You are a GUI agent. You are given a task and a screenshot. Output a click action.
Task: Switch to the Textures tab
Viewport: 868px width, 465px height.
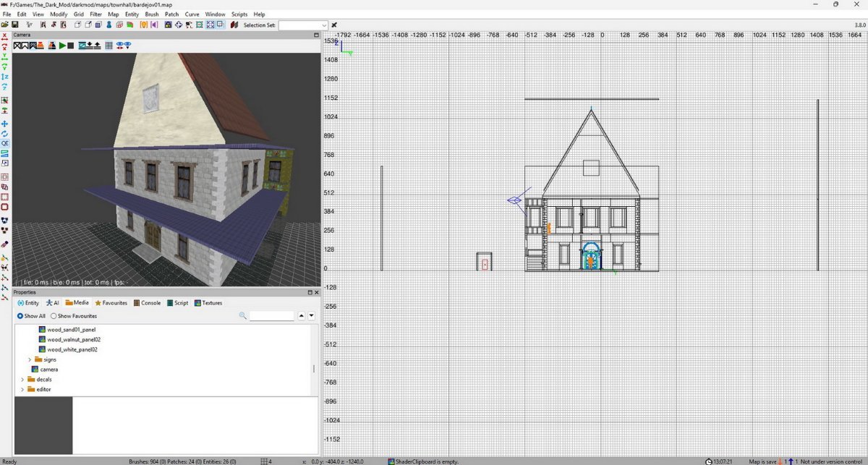tap(208, 303)
